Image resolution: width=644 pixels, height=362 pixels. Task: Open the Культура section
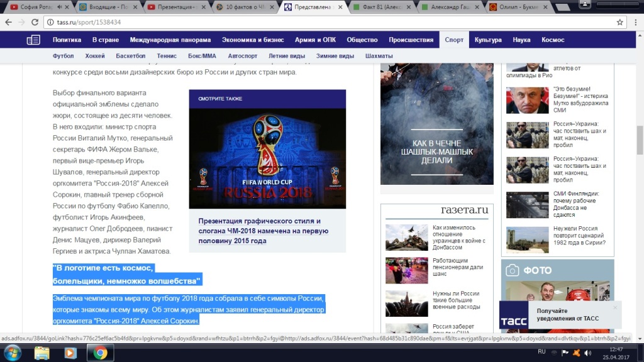(488, 40)
